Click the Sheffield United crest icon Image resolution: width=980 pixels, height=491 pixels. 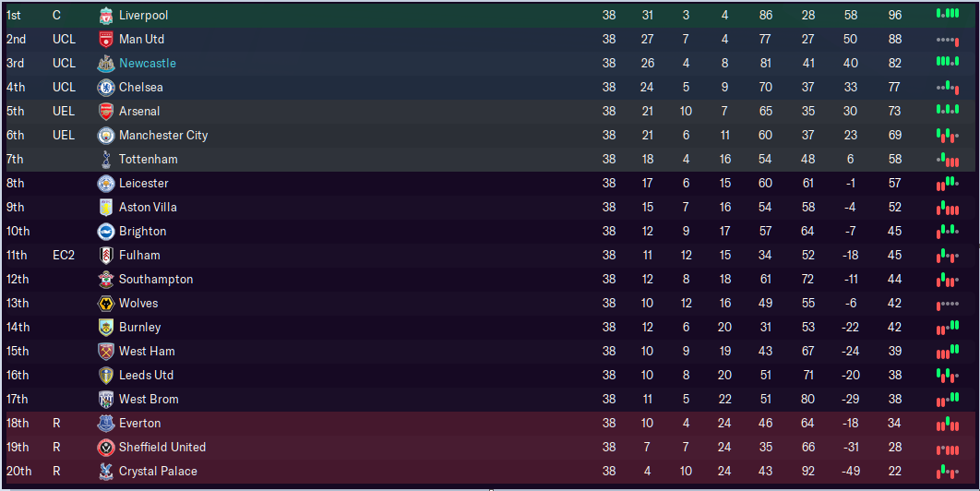[x=106, y=448]
